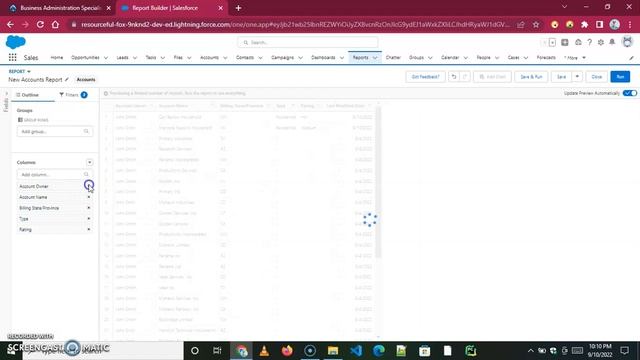Open the Dashboards nav tab

pos(323,58)
